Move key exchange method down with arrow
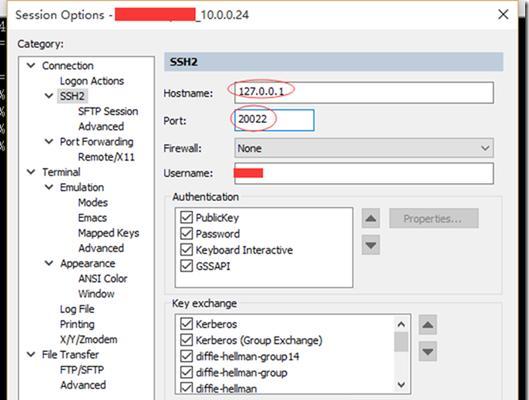 tap(428, 351)
